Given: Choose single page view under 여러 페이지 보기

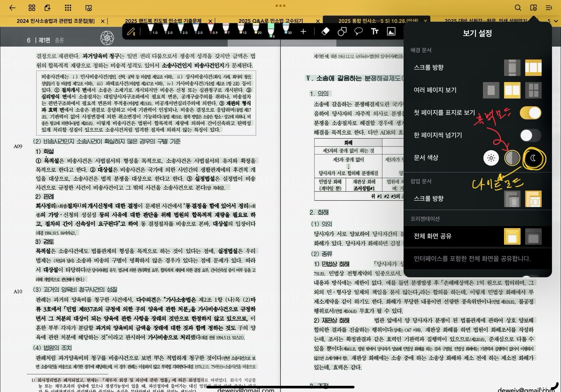Looking at the screenshot, I should coord(491,90).
